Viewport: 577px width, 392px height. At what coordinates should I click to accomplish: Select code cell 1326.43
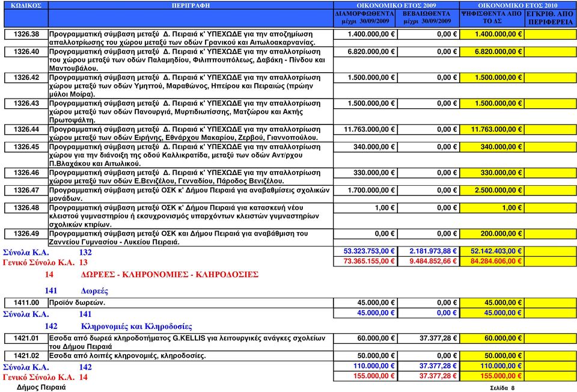pyautogui.click(x=26, y=103)
